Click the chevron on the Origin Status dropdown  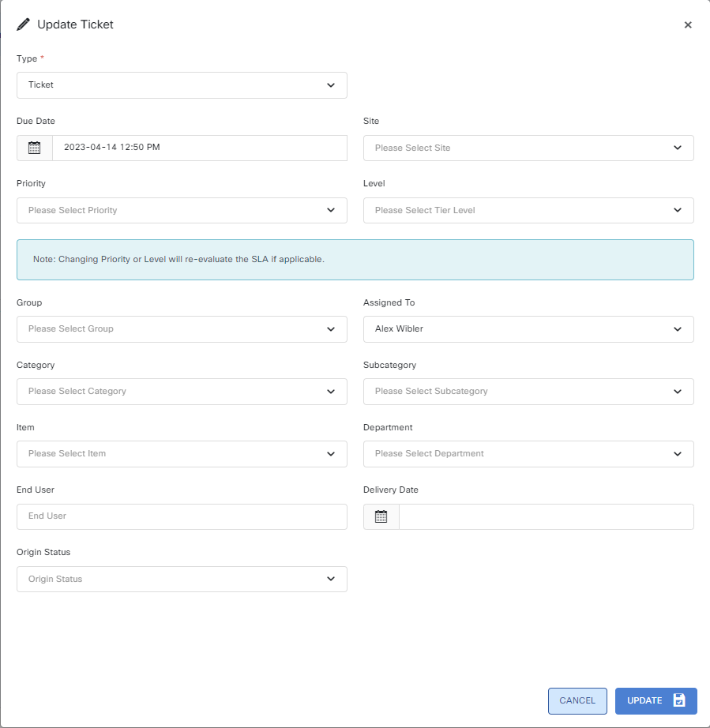tap(331, 579)
